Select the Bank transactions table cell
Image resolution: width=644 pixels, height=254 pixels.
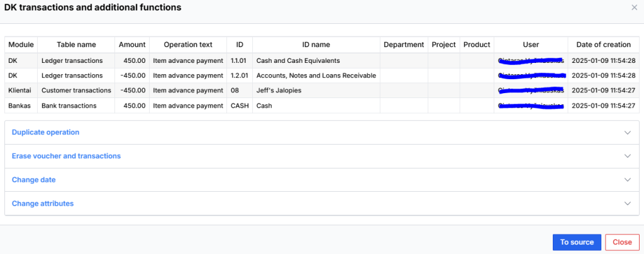[x=69, y=106]
